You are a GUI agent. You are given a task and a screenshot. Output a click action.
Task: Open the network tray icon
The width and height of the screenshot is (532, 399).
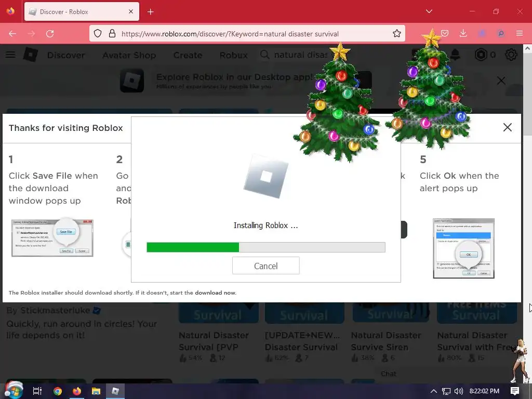pos(446,391)
